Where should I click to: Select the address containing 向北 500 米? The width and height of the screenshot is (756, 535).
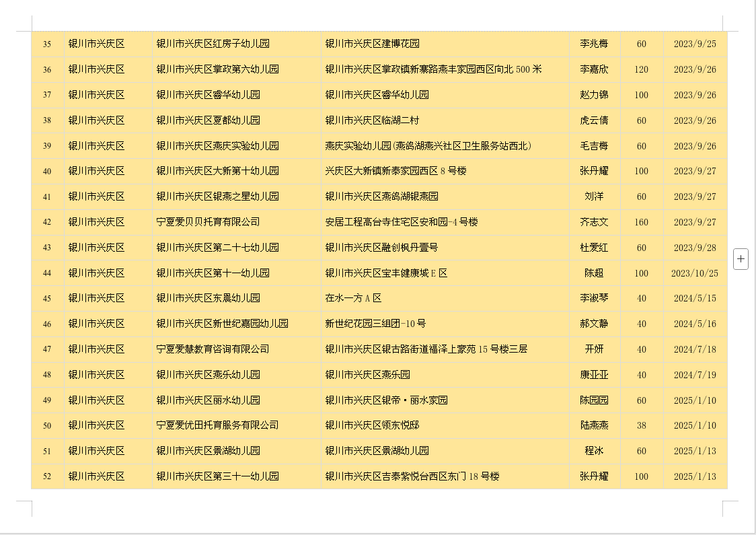tap(433, 69)
